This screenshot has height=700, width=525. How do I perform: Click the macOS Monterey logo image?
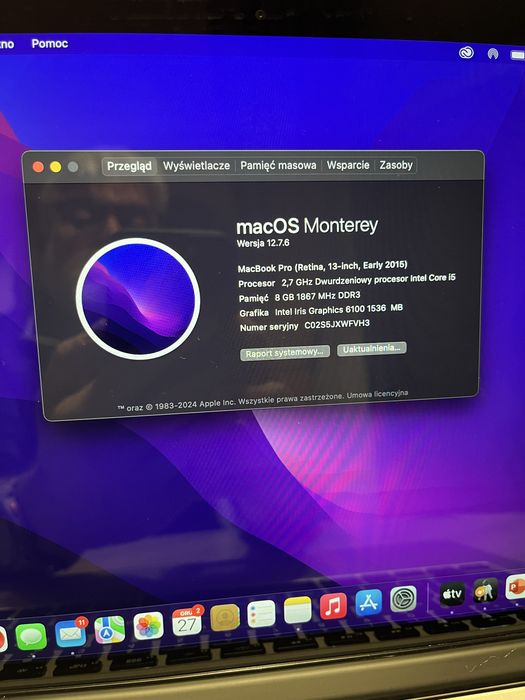click(x=138, y=299)
